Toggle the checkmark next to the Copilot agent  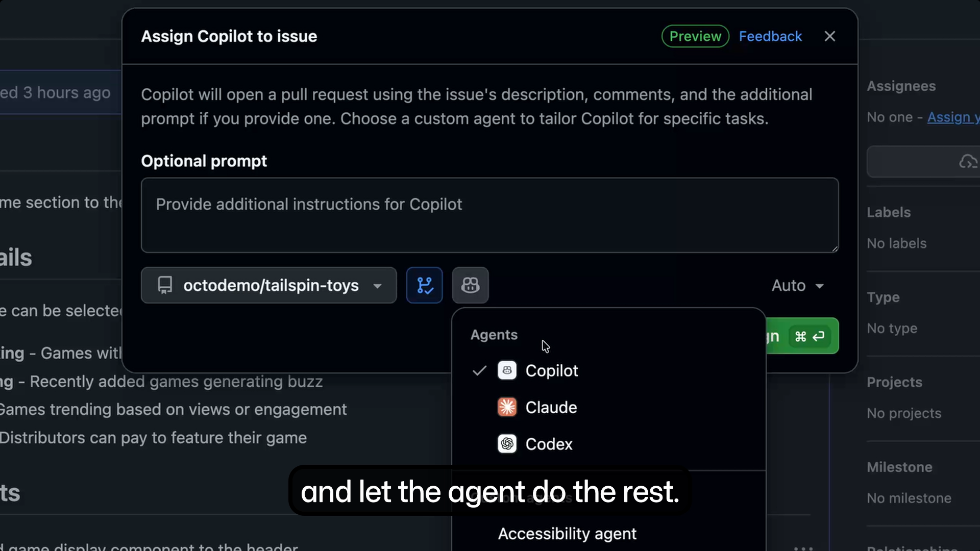(x=479, y=370)
